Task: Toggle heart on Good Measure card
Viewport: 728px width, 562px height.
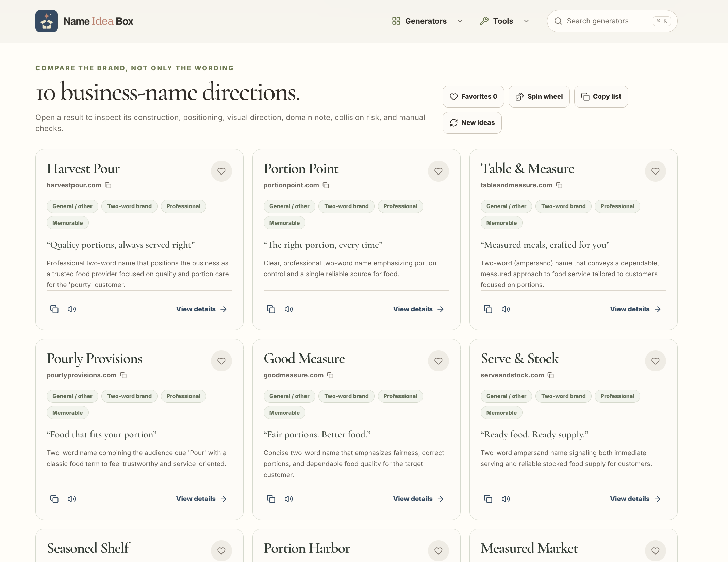Action: 439,361
